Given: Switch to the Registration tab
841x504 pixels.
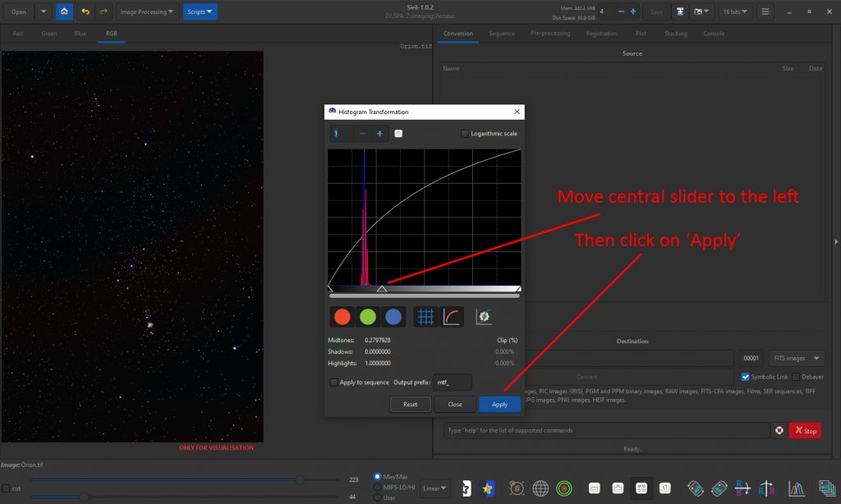Looking at the screenshot, I should [x=602, y=33].
